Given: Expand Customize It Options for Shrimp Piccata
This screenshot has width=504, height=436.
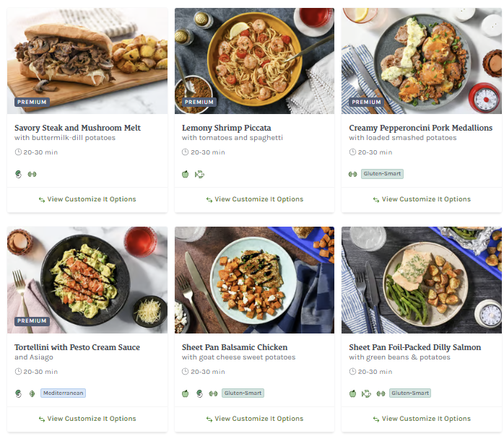Looking at the screenshot, I should tap(254, 199).
